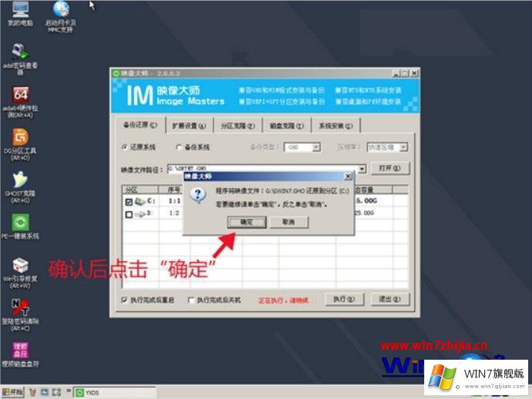Click the C: drive icon in partition list
This screenshot has width=532, height=399.
(140, 201)
